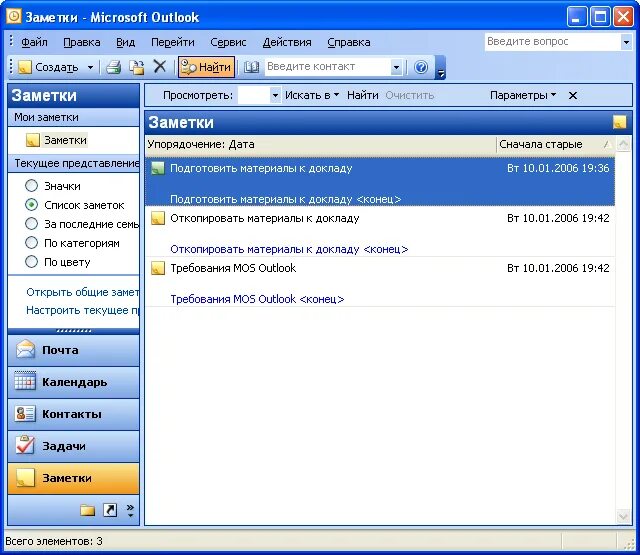Click status bar text Всего элементов: 3
Screen dimensions: 640x555
pos(54,541)
